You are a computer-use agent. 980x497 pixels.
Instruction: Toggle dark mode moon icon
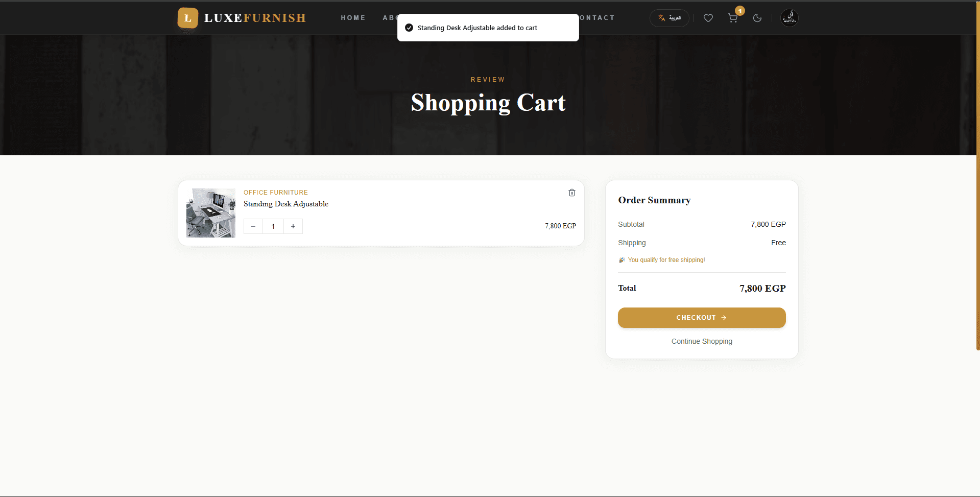tap(757, 18)
